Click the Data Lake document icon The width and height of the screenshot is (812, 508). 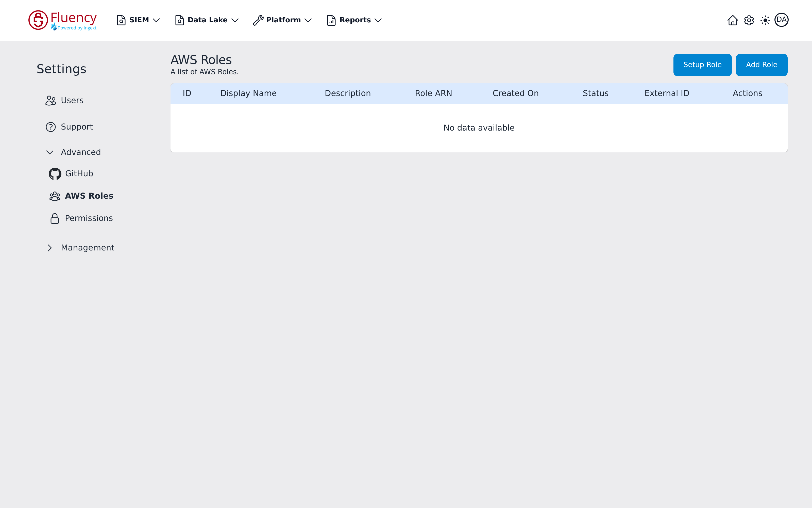pyautogui.click(x=179, y=20)
